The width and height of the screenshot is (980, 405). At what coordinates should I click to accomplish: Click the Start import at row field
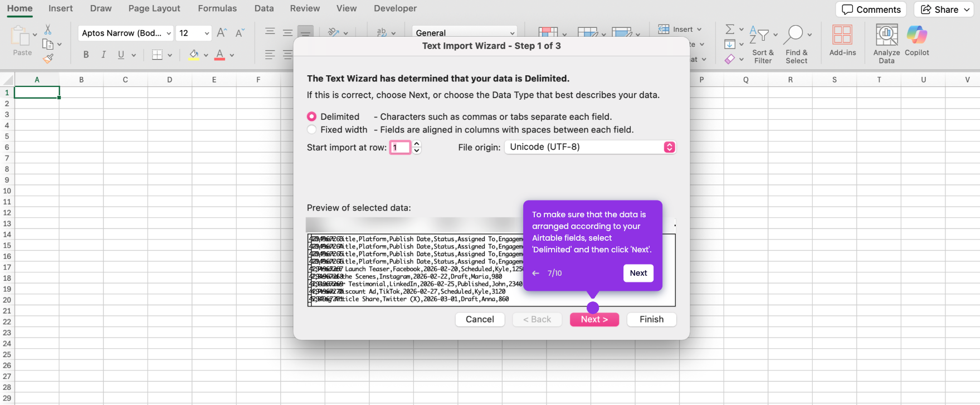(x=400, y=147)
